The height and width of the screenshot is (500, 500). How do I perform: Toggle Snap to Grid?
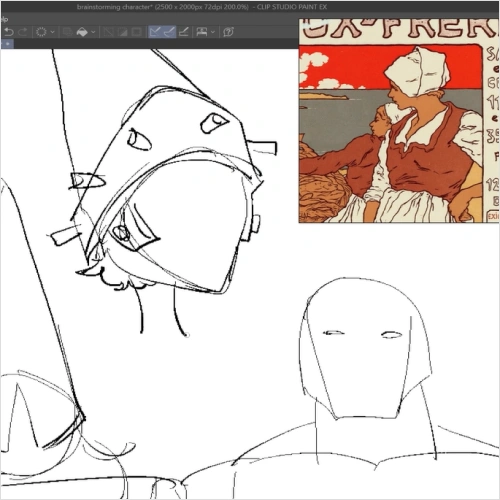tap(184, 32)
